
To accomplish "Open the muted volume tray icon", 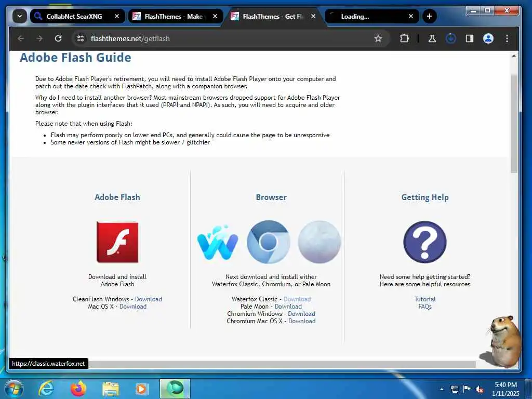I will pos(480,390).
